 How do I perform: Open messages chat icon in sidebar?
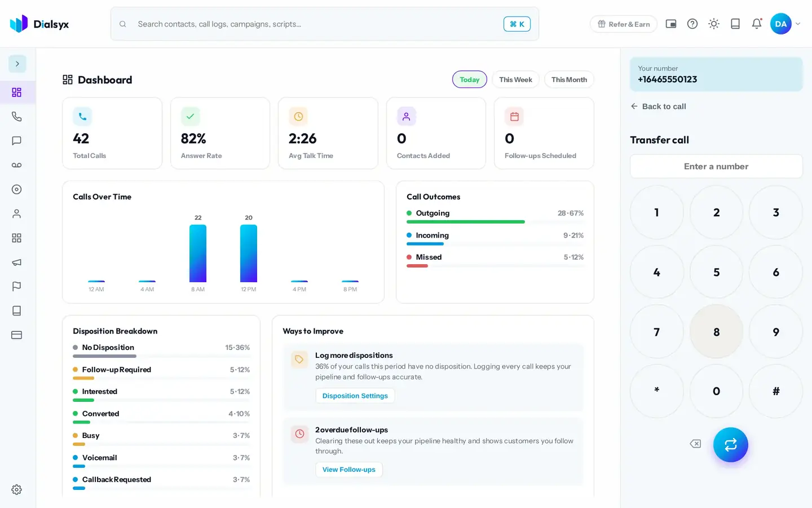(x=17, y=141)
